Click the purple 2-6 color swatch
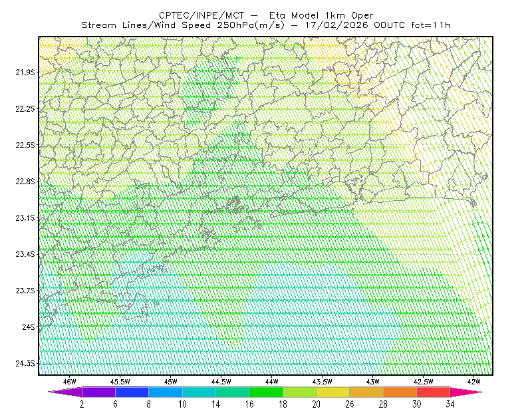Viewport: 532px width, 411px height. 98,392
